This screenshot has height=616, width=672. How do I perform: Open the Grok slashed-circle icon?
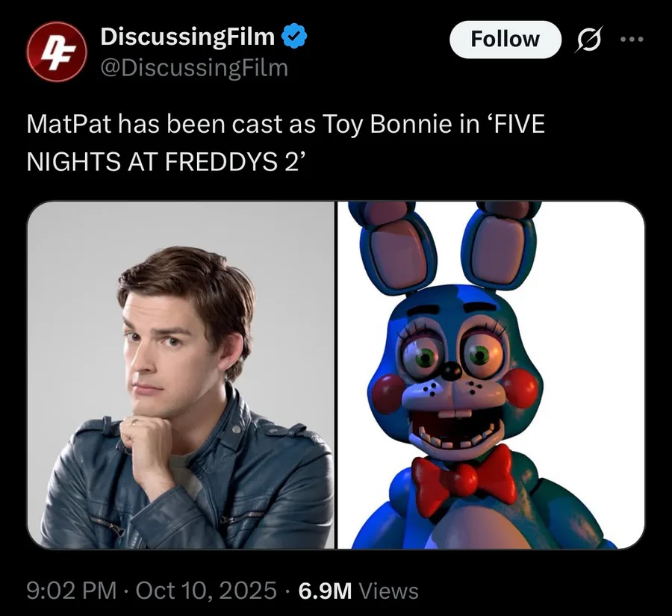click(590, 39)
